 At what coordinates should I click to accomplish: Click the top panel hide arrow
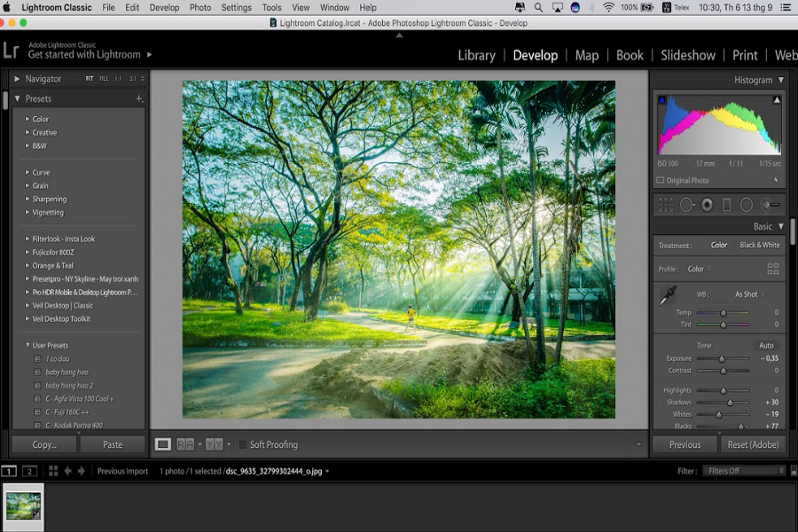tap(400, 35)
